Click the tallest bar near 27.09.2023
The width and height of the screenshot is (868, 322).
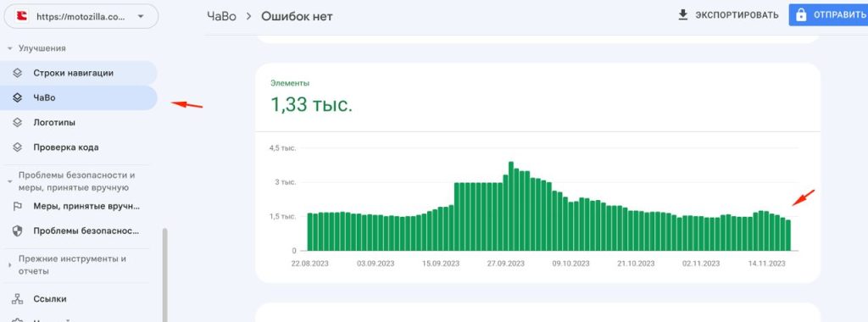(x=511, y=206)
